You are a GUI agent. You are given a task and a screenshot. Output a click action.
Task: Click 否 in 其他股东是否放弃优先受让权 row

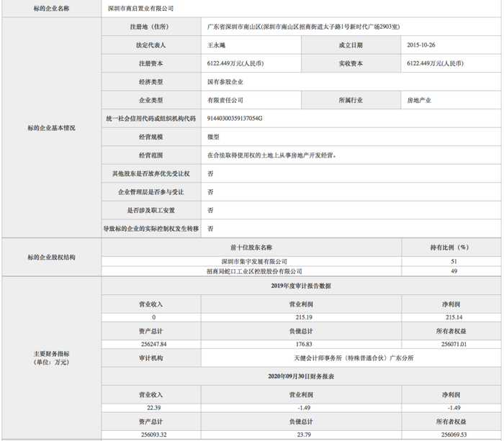point(210,174)
